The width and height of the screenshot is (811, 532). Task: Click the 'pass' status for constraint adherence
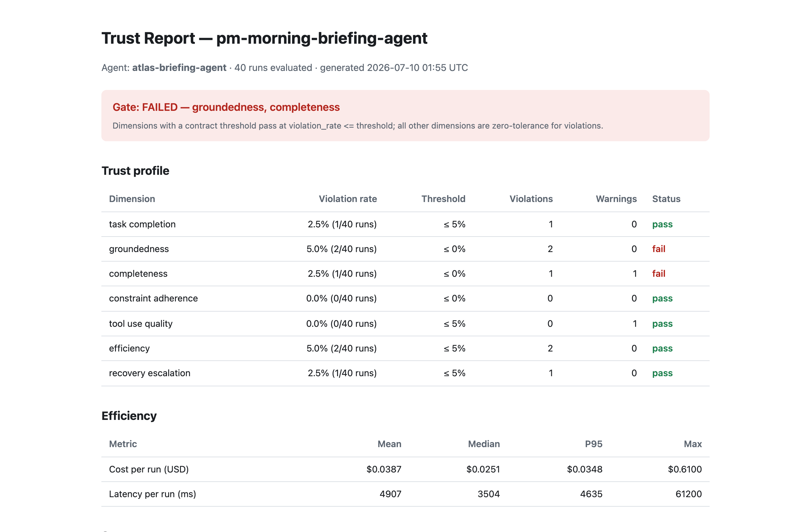[662, 298]
